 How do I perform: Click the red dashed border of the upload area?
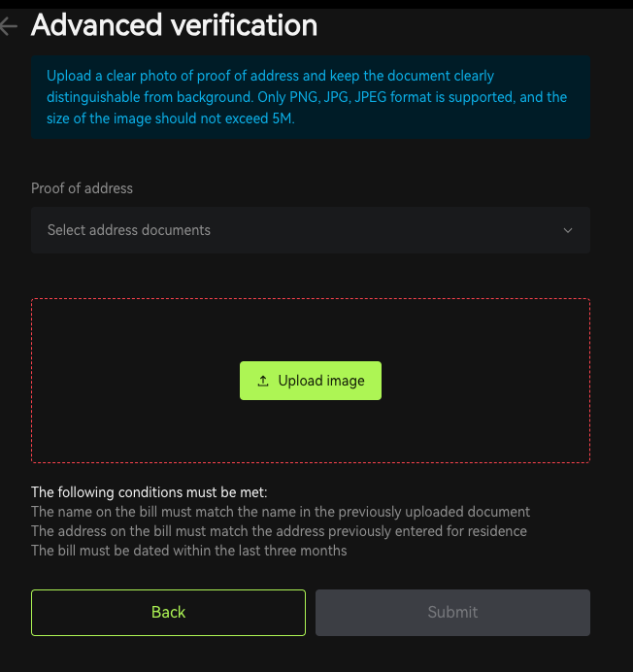tap(311, 299)
